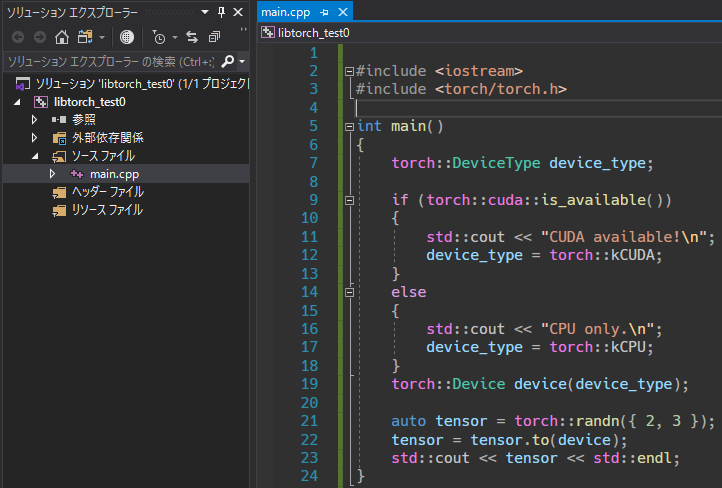Screen dimensions: 722x488
Task: Open search options dropdown next to magnifier
Action: pos(242,61)
